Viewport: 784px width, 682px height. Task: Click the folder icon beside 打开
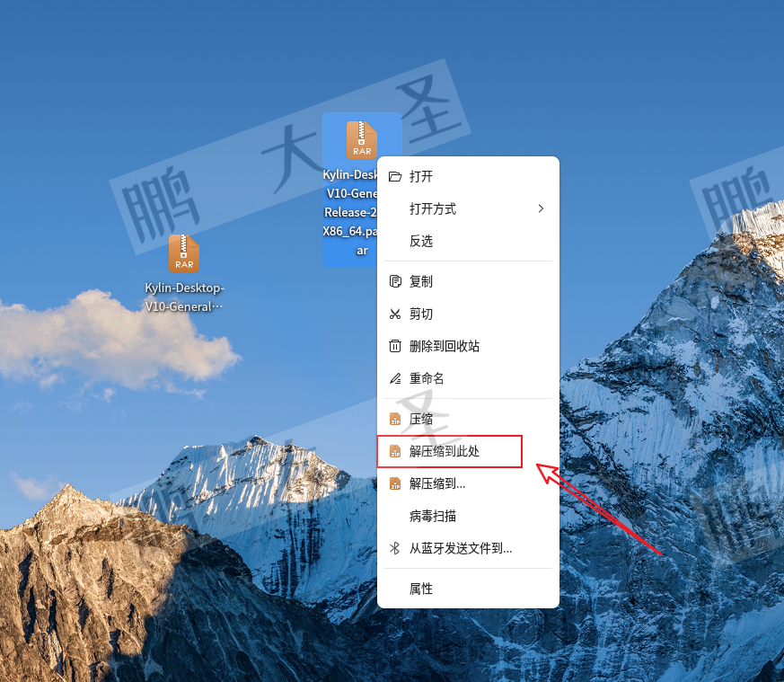pyautogui.click(x=395, y=177)
